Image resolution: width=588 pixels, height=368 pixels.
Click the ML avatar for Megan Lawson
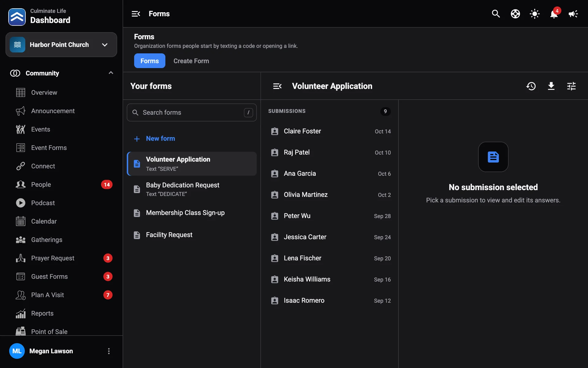pos(17,351)
